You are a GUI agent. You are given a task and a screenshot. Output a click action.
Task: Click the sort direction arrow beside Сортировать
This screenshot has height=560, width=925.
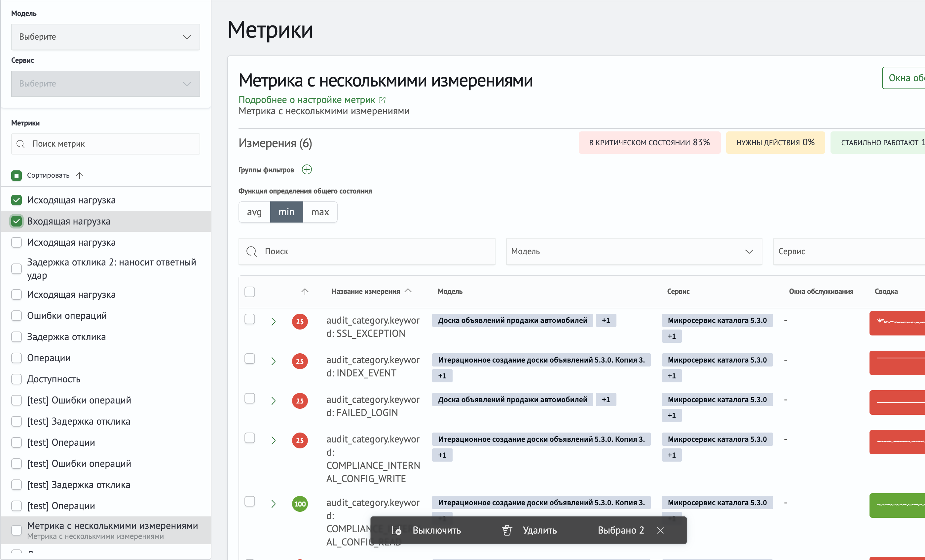pyautogui.click(x=80, y=175)
